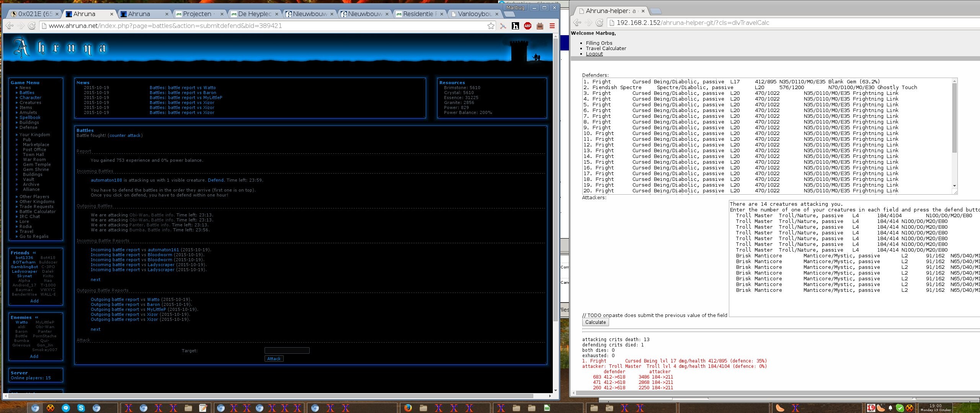Viewport: 980px width, 413px height.
Task: Collapse the Enemies list chevron
Action: click(36, 317)
